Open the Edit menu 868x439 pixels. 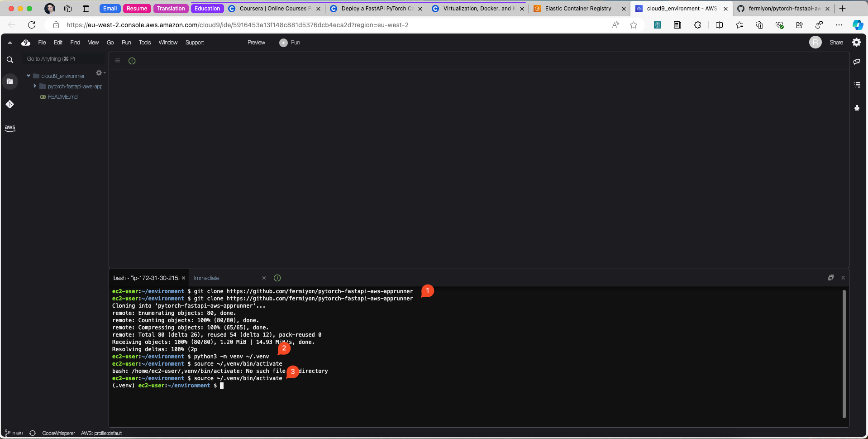(x=58, y=43)
